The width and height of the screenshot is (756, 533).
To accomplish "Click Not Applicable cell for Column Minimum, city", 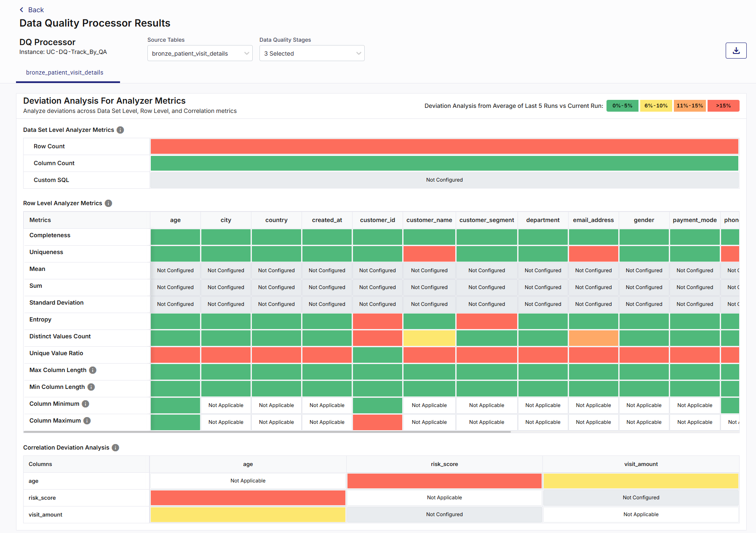I will 226,405.
